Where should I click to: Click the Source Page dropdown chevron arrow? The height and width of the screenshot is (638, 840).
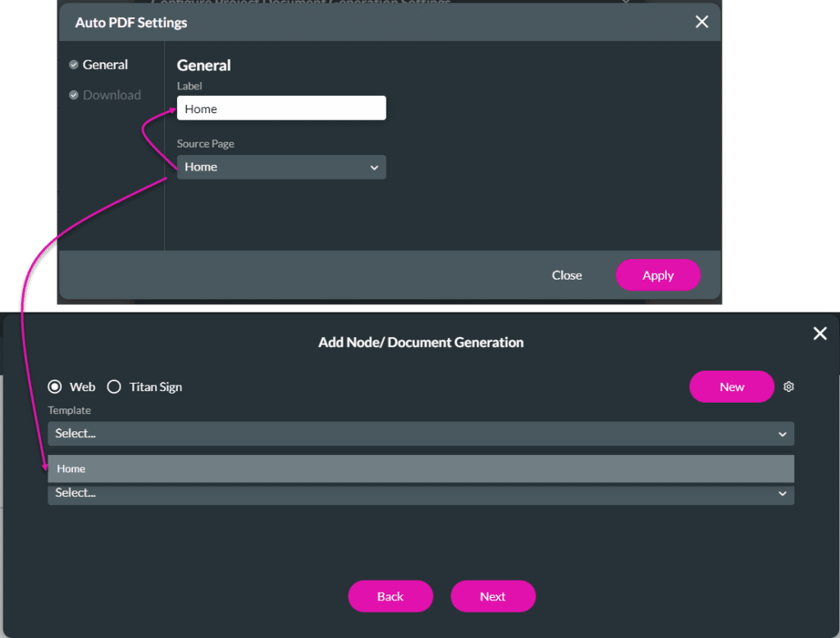coord(374,167)
